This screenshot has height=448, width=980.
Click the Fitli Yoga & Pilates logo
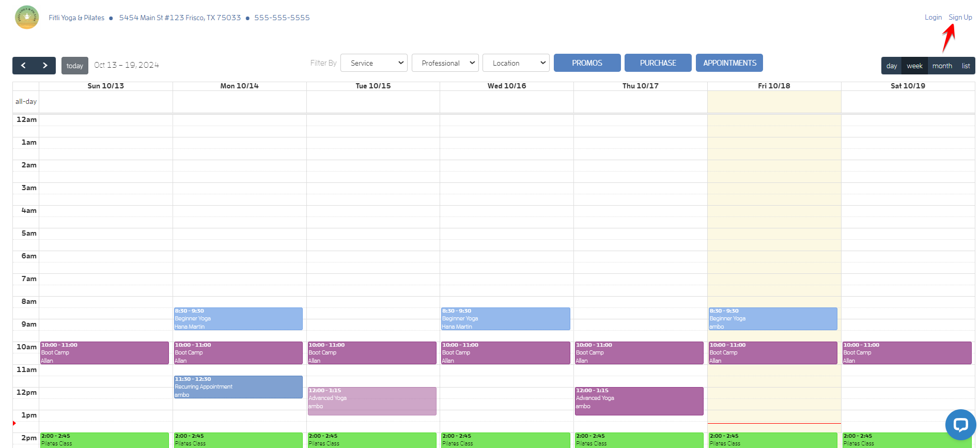(27, 17)
